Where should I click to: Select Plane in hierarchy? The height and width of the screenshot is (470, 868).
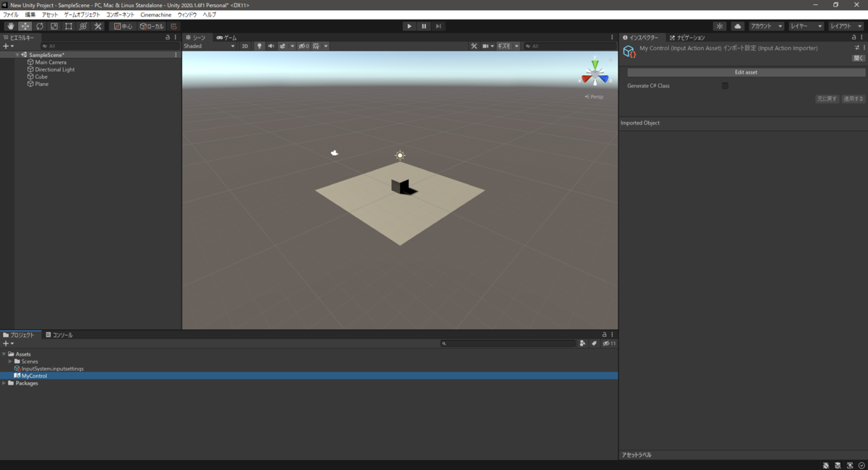point(42,84)
